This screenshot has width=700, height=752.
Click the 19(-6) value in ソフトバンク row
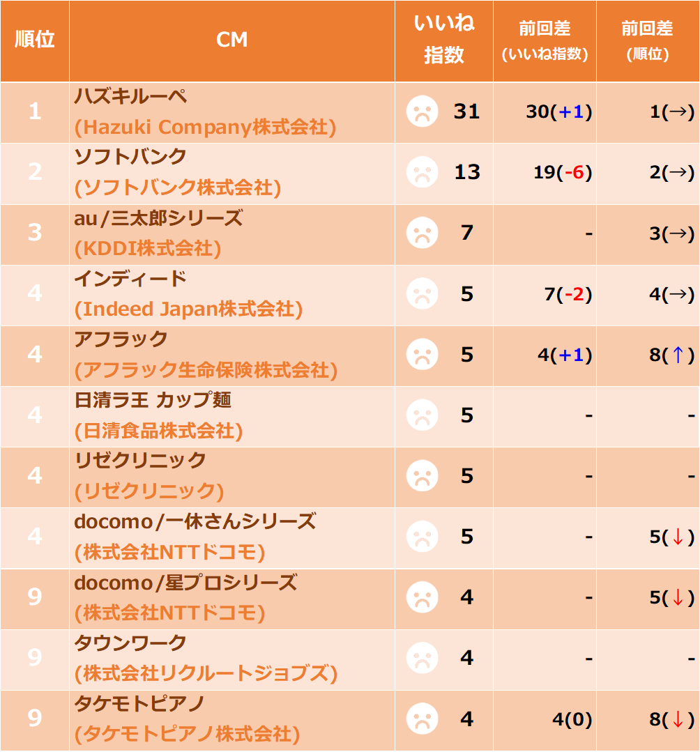[x=563, y=172]
